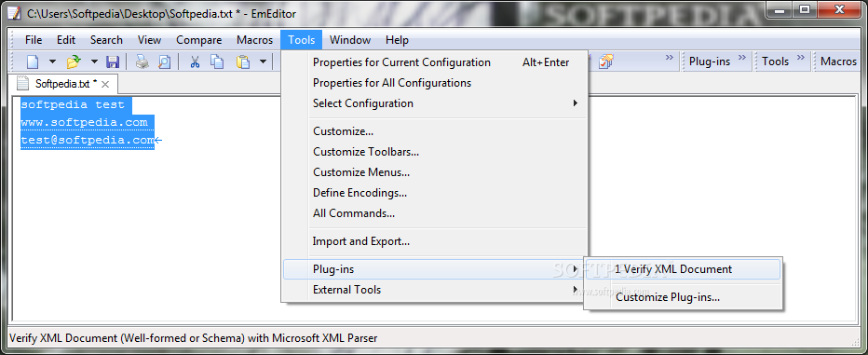Select Properties for All Configurations
The width and height of the screenshot is (868, 355).
[x=435, y=83]
